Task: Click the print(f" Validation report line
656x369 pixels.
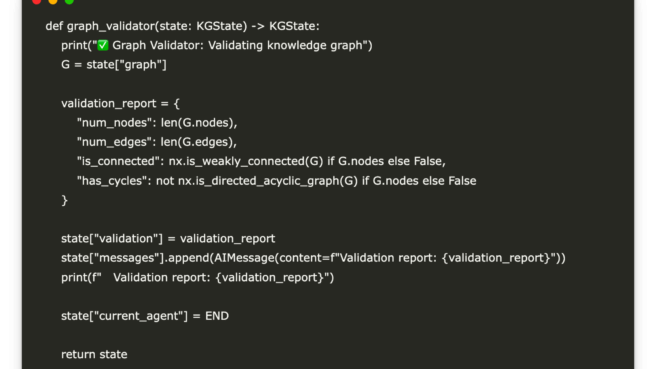Action: (x=197, y=277)
